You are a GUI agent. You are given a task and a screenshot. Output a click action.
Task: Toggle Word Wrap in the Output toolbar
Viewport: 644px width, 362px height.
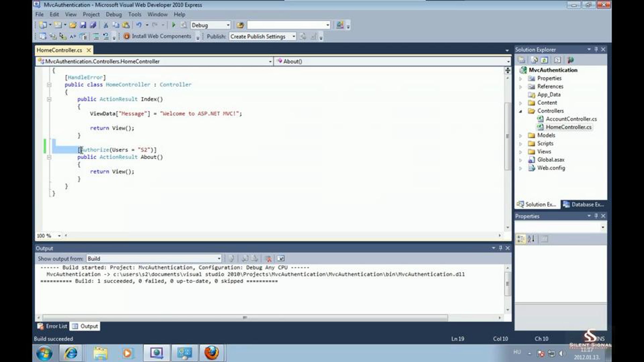tap(281, 258)
